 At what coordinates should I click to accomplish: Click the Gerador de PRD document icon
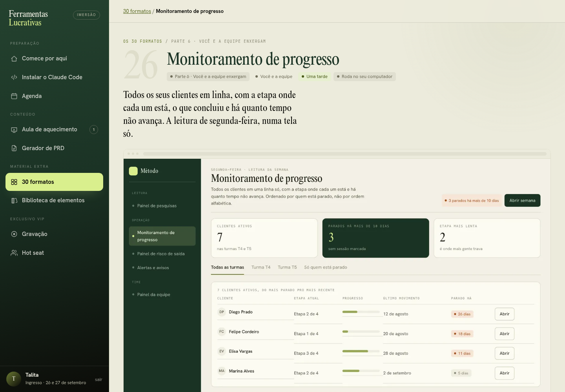(x=14, y=148)
